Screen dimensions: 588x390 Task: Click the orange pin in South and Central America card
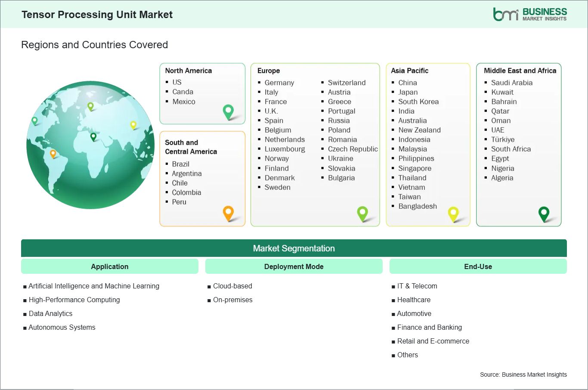click(x=228, y=214)
